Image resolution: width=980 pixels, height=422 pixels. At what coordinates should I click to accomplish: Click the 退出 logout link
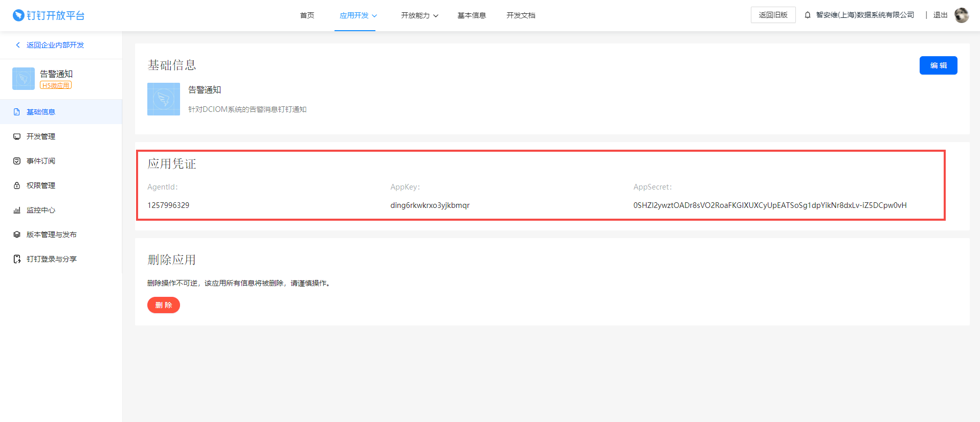point(940,15)
